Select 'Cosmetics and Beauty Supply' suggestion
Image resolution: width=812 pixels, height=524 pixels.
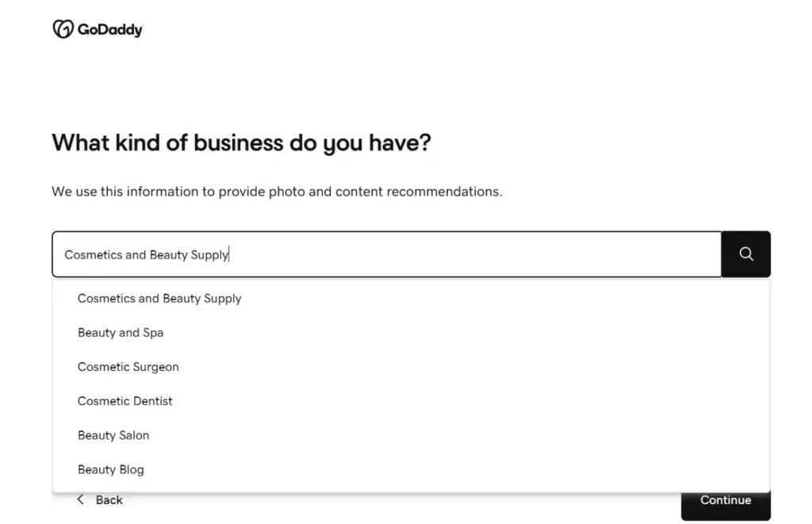click(159, 298)
